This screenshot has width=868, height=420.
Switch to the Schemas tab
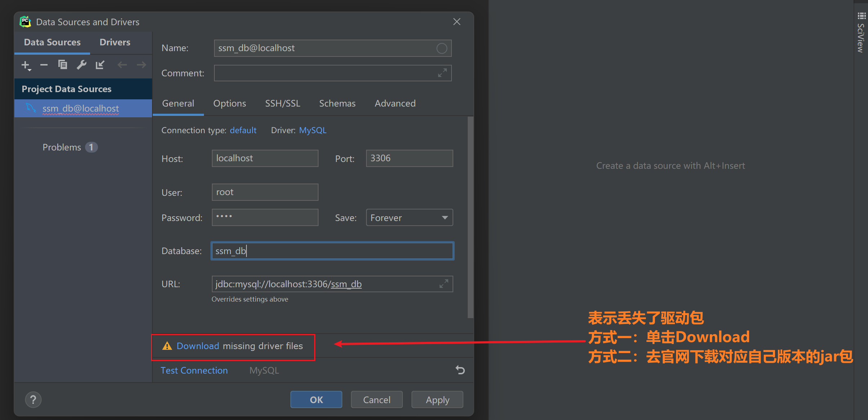pyautogui.click(x=337, y=104)
